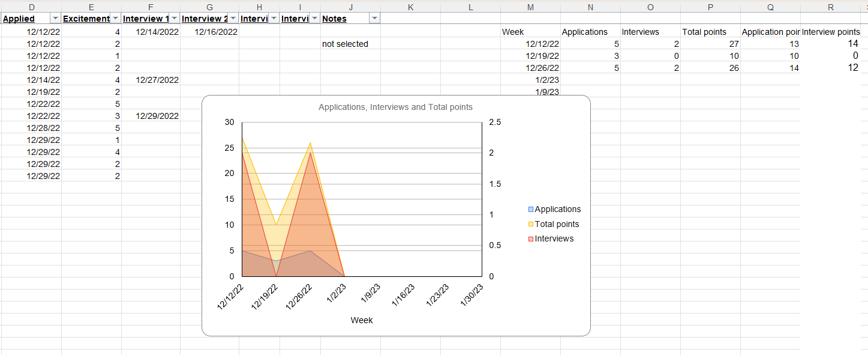Click the blue Applications legend swatch
Screen dimensions: 868x355
pyautogui.click(x=531, y=210)
